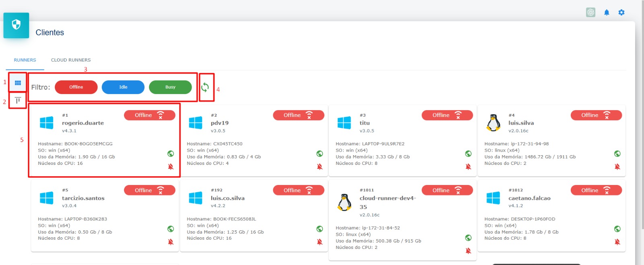This screenshot has width=644, height=265.
Task: Click Offline badge on tarcizio.santos card
Action: (150, 190)
